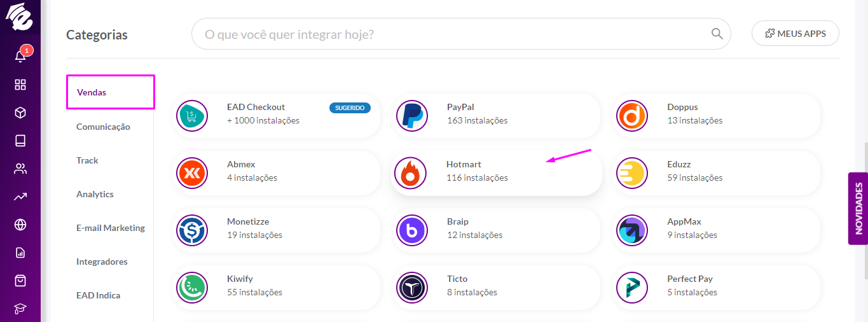Image resolution: width=868 pixels, height=322 pixels.
Task: Select the Integradores category
Action: point(102,262)
